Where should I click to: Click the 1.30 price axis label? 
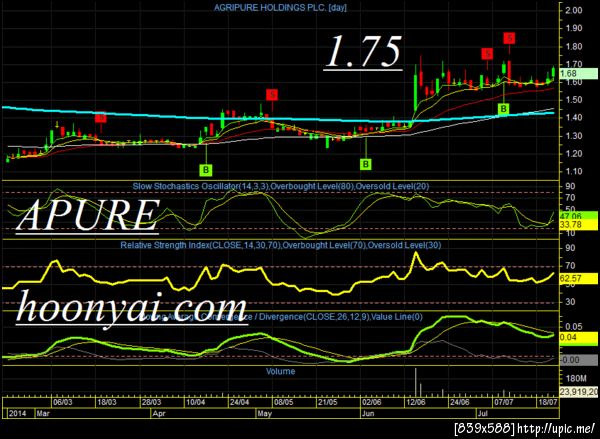pyautogui.click(x=573, y=136)
